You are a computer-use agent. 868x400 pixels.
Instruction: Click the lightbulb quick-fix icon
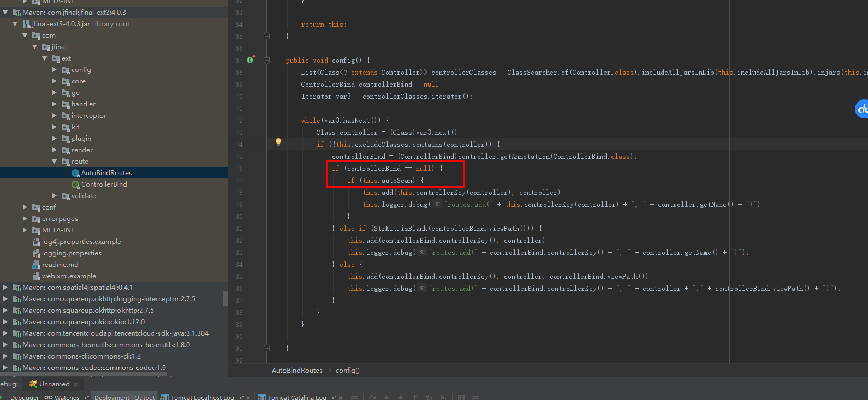[x=278, y=142]
